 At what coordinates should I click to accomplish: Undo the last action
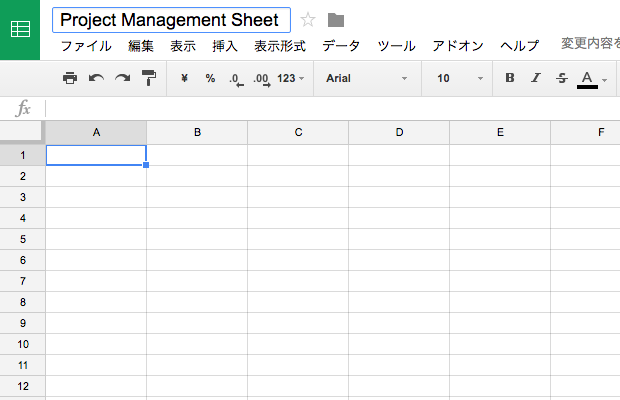96,78
